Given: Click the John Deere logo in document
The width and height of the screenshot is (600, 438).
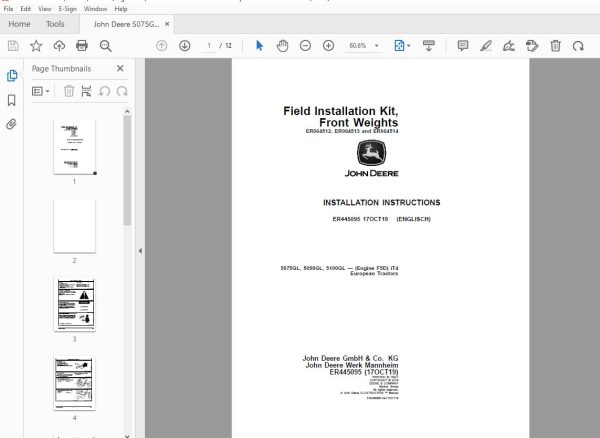Looking at the screenshot, I should [x=372, y=158].
